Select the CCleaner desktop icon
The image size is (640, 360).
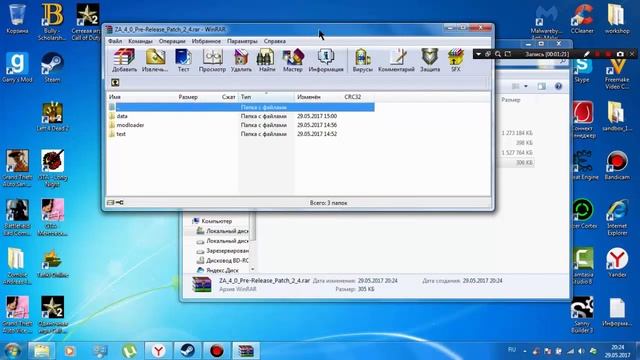[x=582, y=19]
